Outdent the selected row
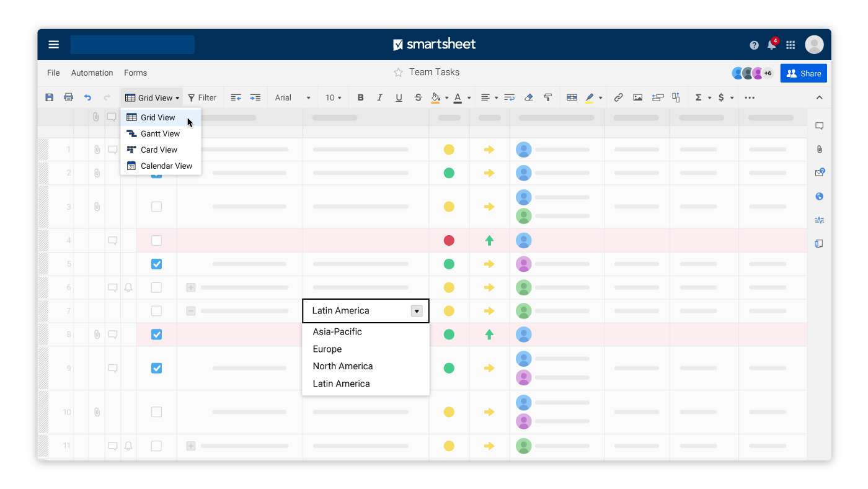The image size is (868, 489). click(x=236, y=97)
